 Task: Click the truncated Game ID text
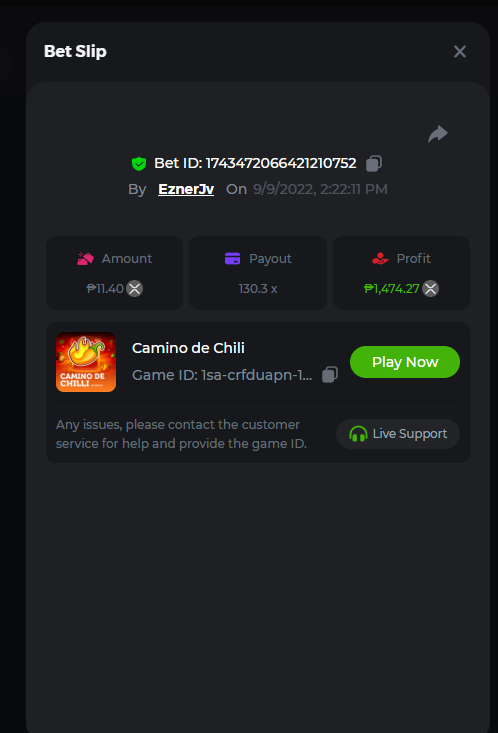pos(222,375)
